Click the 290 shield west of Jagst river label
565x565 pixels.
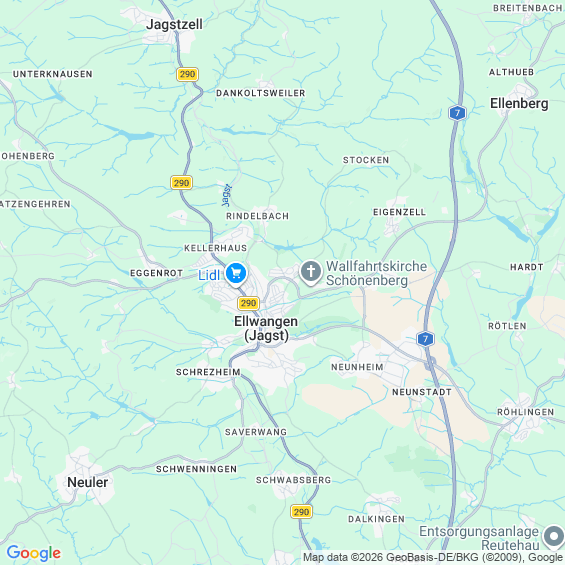[x=181, y=183]
